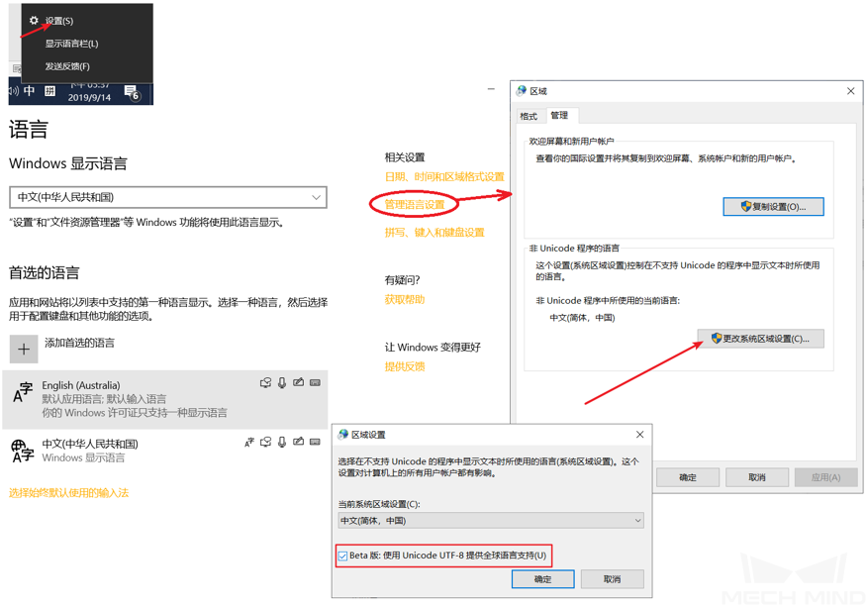Viewport: 868px width, 609px height.
Task: Select the English (Australia) language row
Action: [x=165, y=399]
